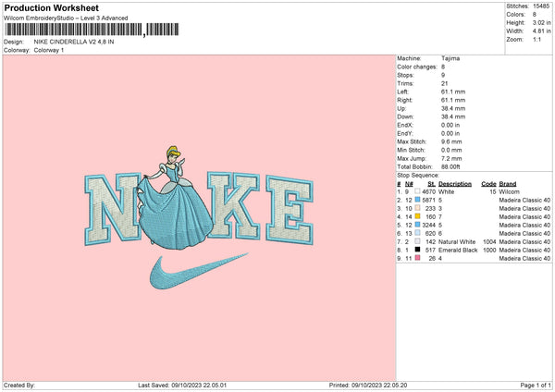Select the Natural White color swatch
This screenshot has width=555, height=392.
coord(417,241)
